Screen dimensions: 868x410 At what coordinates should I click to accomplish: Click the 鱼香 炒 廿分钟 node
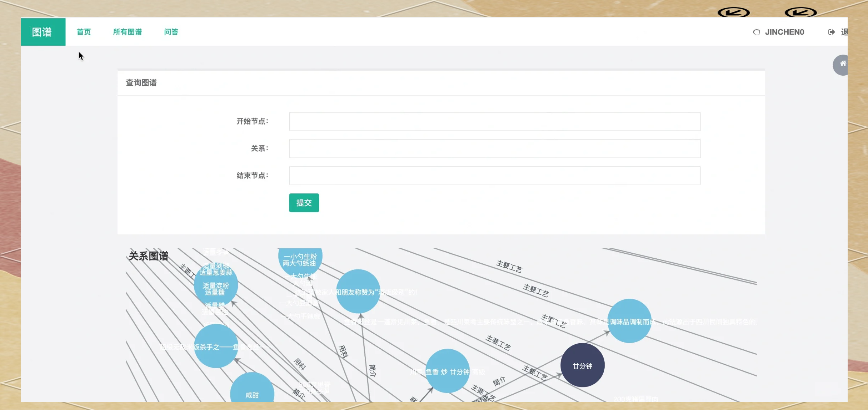[x=447, y=371]
